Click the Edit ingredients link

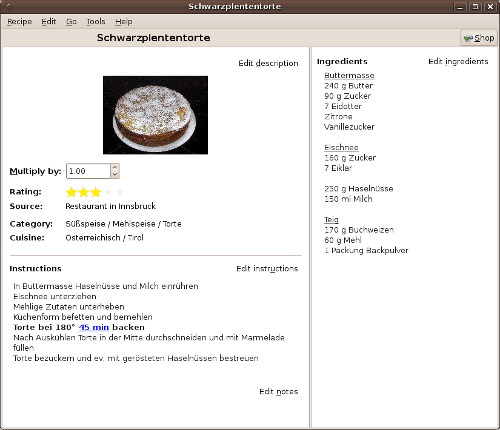coord(458,62)
